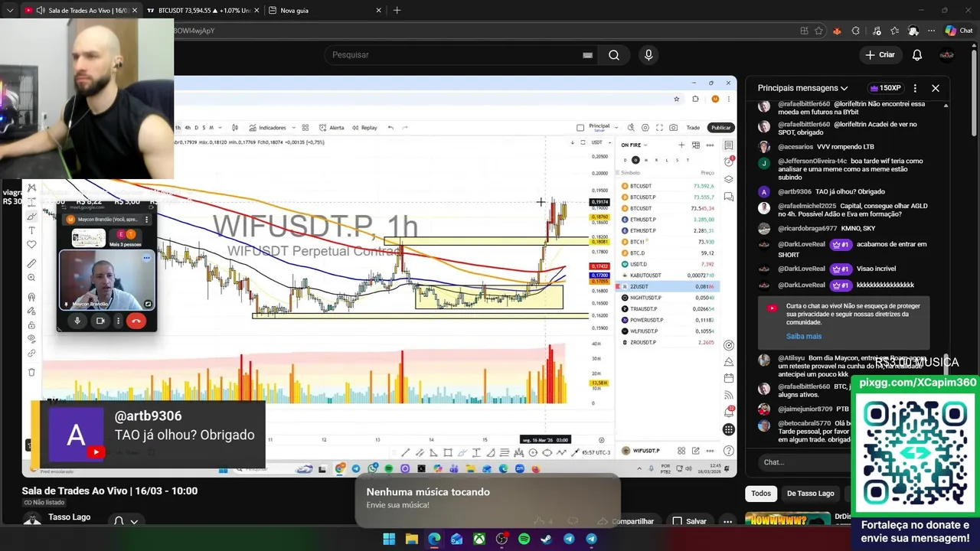Screen dimensions: 980x551
Task: Select ETHUSDT.P in the watchlist
Action: pyautogui.click(x=668, y=230)
